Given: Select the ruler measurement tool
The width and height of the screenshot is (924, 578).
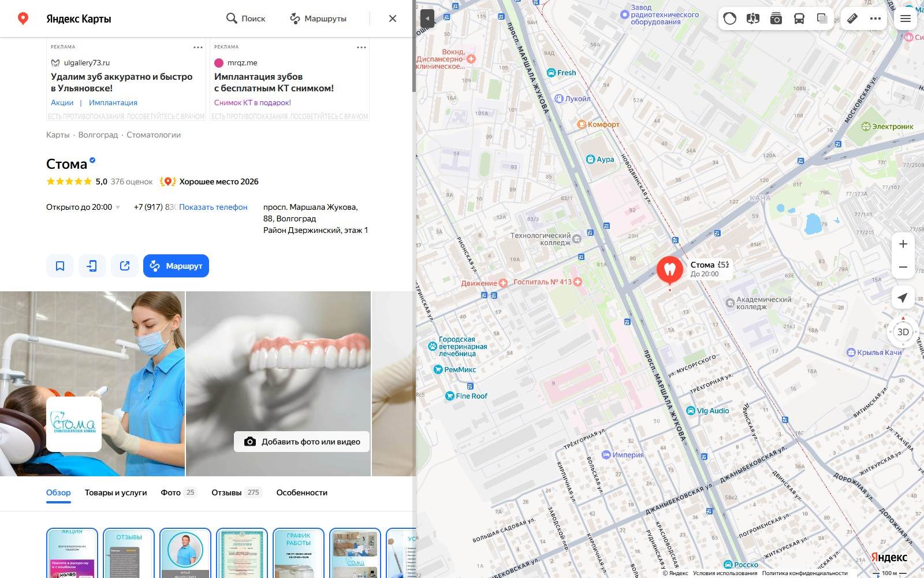Looking at the screenshot, I should tap(852, 18).
